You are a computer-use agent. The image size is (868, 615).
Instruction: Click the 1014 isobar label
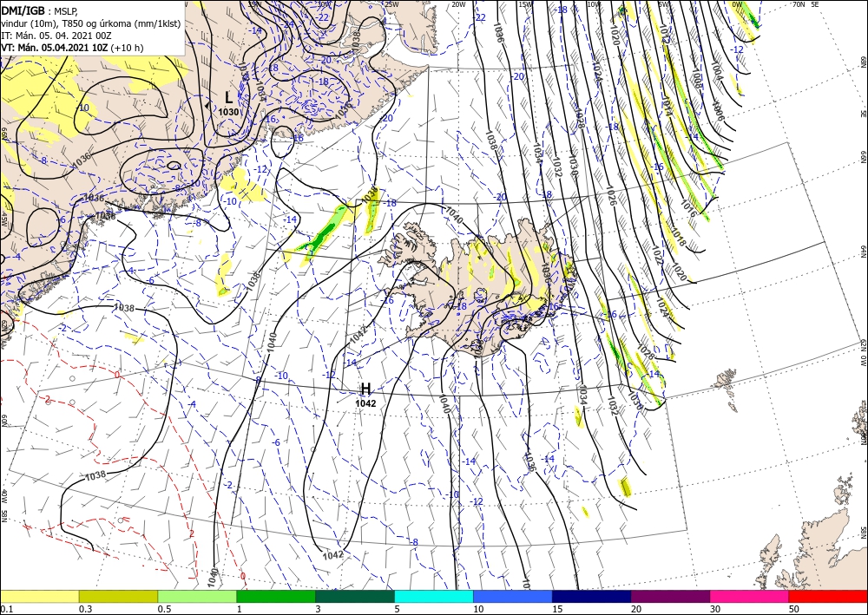[x=667, y=105]
